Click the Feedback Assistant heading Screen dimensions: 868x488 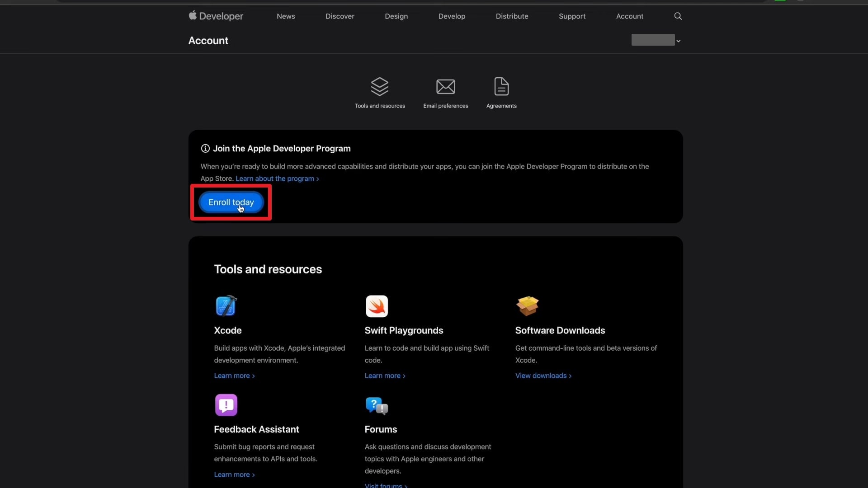[256, 429]
